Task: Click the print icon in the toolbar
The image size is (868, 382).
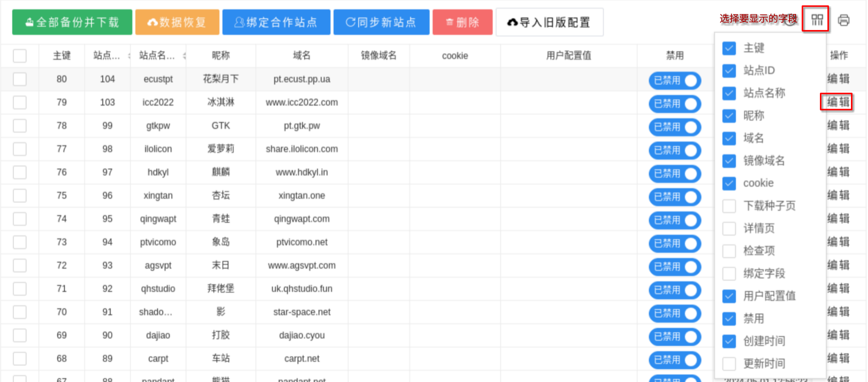Action: point(843,20)
